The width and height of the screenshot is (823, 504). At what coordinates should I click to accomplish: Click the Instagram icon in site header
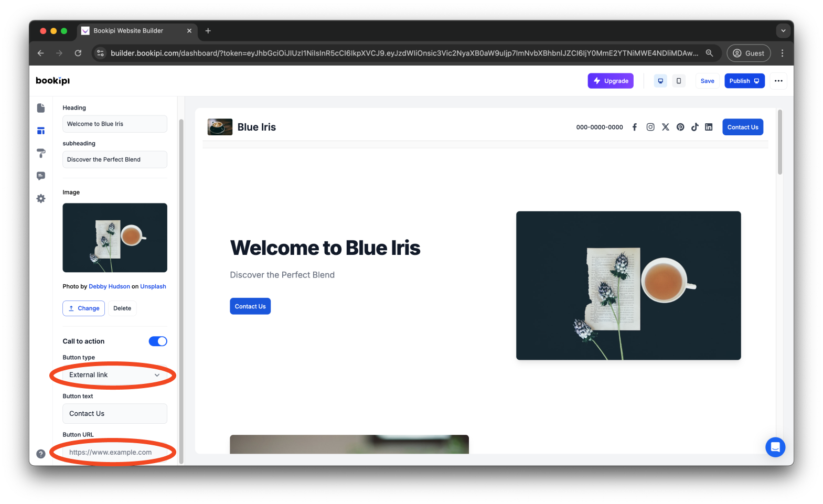point(650,127)
